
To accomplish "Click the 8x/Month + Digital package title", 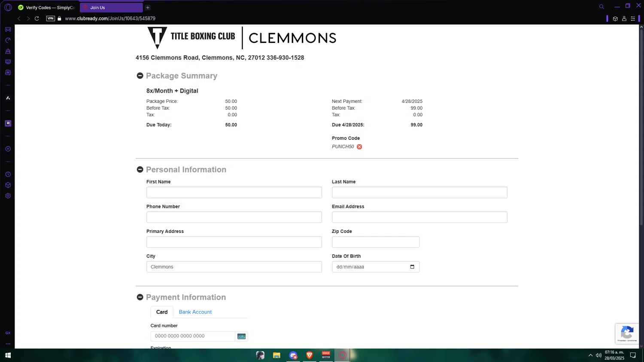I will pos(172,91).
